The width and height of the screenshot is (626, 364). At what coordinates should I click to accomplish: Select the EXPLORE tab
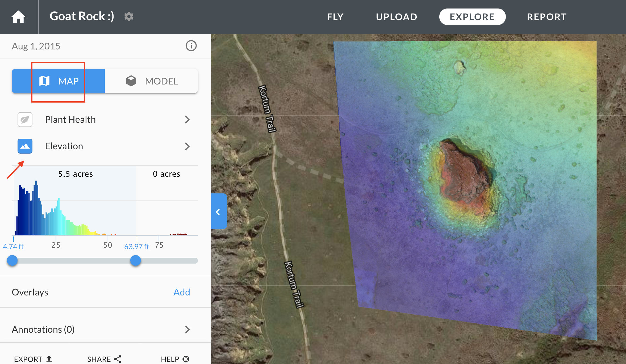tap(472, 17)
